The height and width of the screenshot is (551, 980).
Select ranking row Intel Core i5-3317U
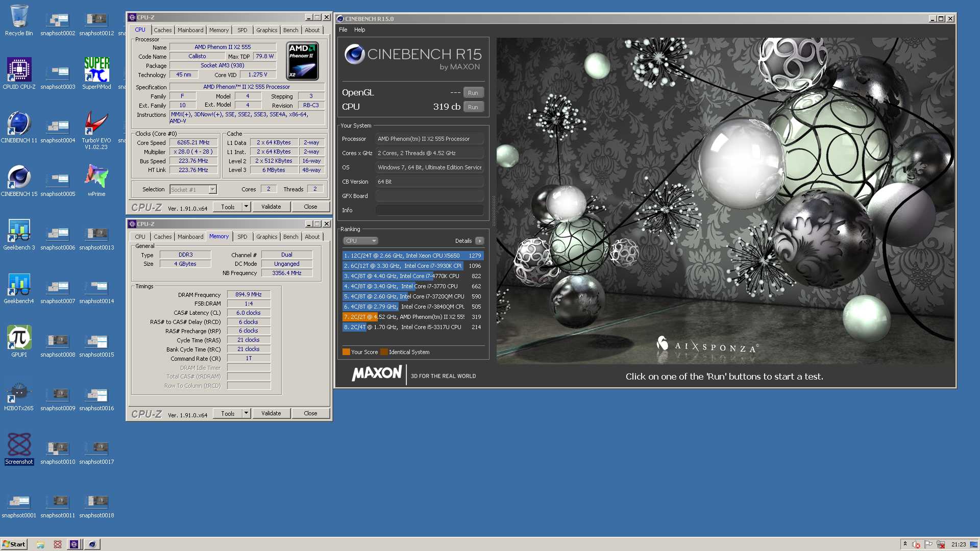tap(413, 327)
